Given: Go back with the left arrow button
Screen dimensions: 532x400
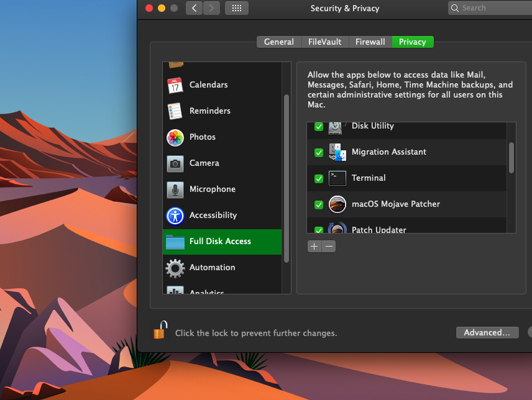Looking at the screenshot, I should 194,8.
